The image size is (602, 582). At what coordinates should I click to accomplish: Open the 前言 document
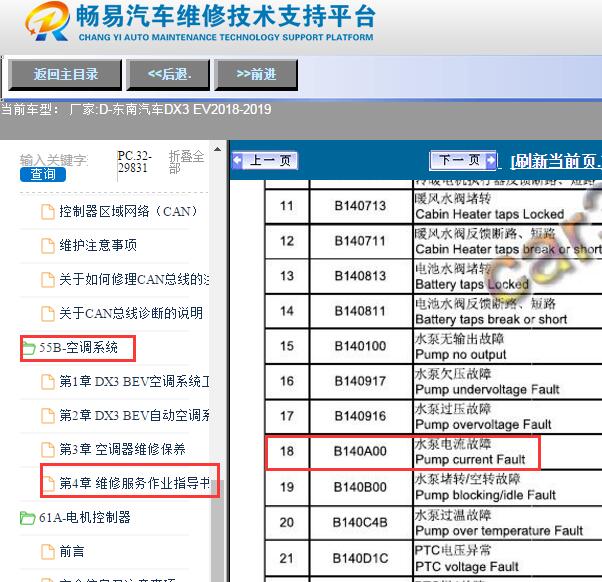point(72,552)
